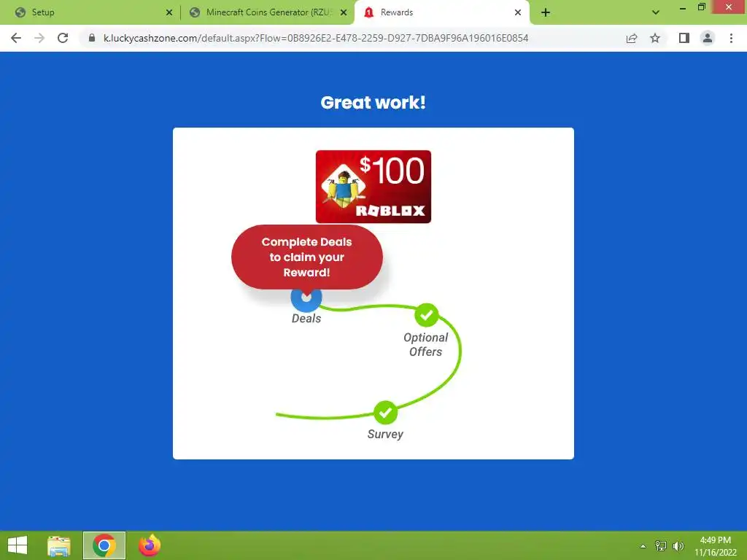Screen dimensions: 747x560
Task: Restore down the Chrome window
Action: click(x=701, y=7)
